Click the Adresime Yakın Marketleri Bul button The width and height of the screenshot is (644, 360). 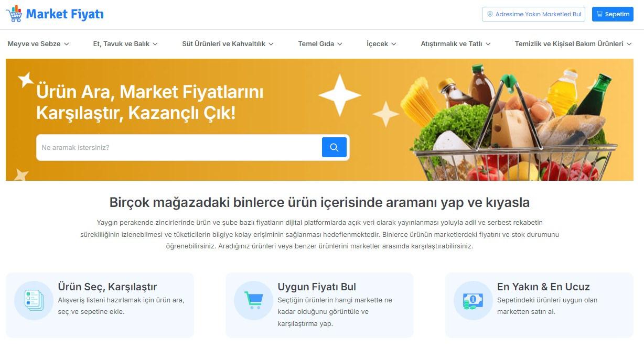point(533,14)
